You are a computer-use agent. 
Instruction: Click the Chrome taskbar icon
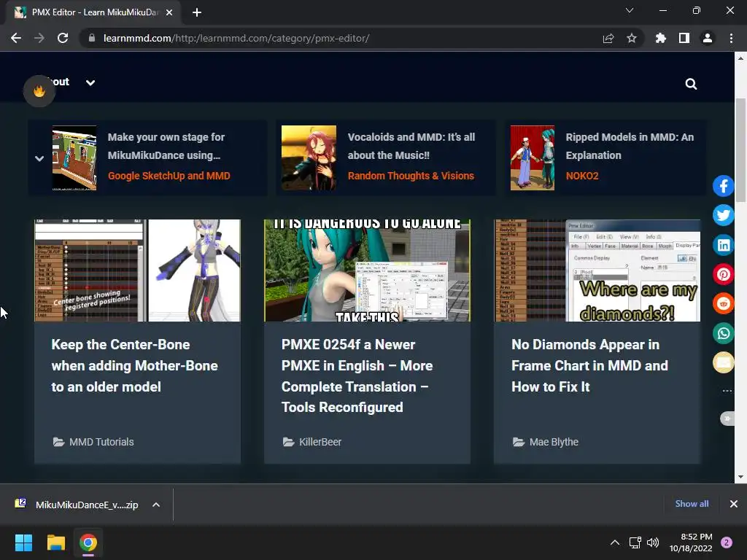[88, 542]
